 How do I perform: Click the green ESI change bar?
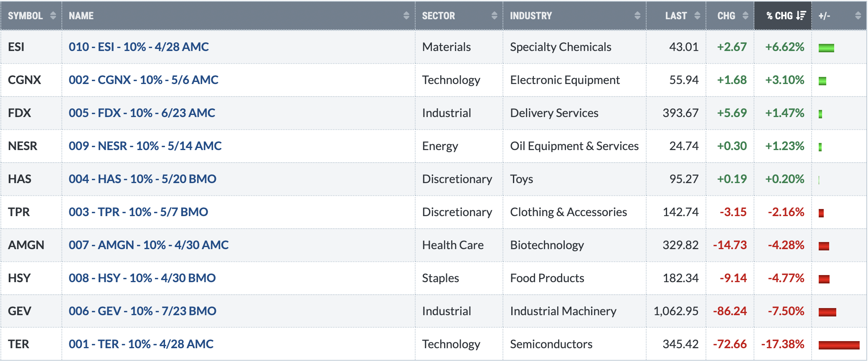coord(826,48)
